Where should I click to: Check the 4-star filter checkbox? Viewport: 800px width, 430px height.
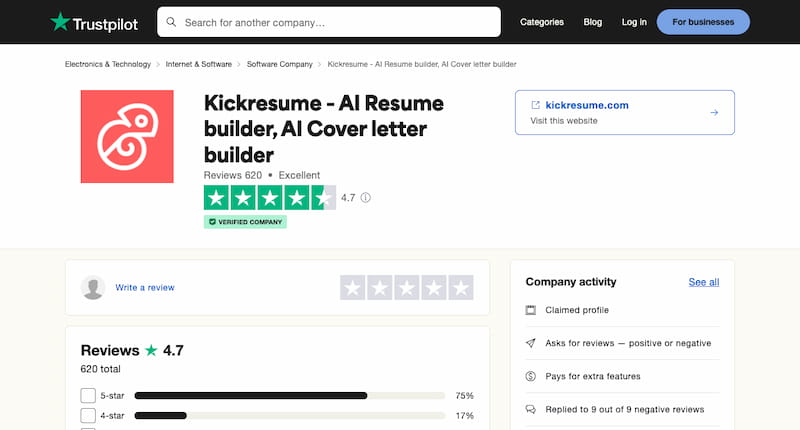[x=88, y=415]
